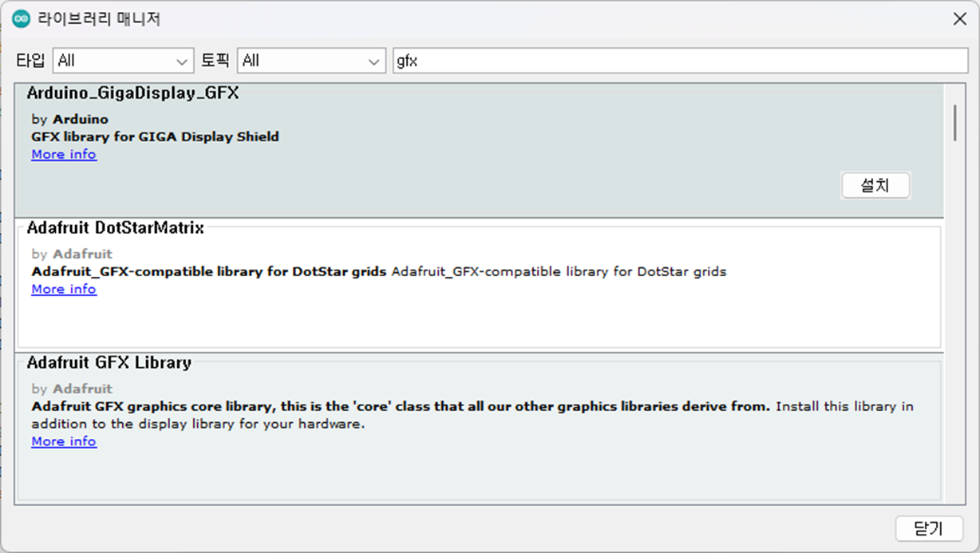Close the 라이브러리 매니저 window with X

pos(960,19)
